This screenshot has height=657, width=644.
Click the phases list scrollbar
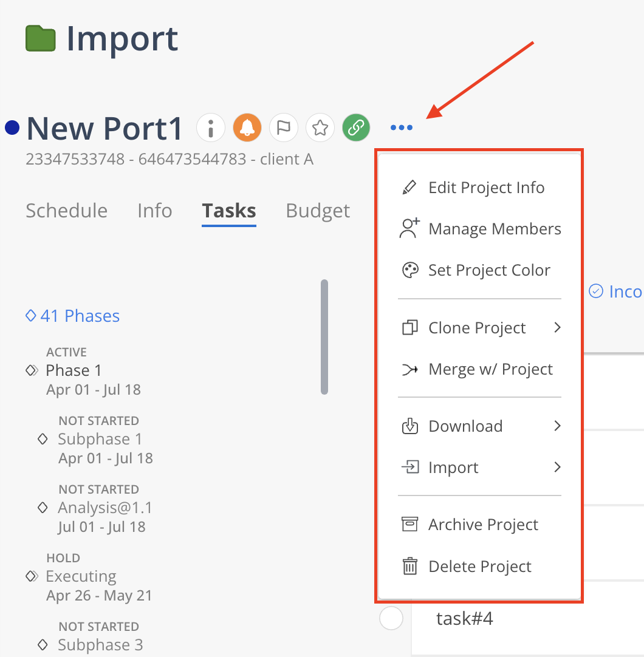[x=324, y=337]
